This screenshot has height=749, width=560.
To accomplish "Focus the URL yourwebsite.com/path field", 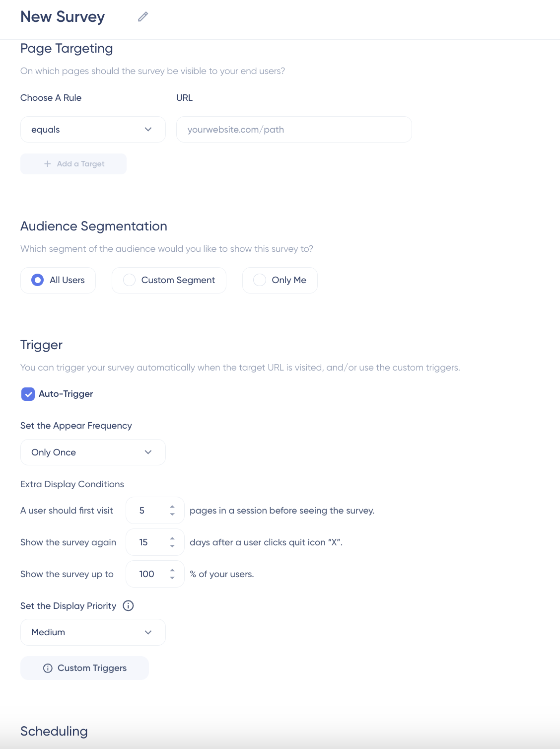I will click(294, 130).
